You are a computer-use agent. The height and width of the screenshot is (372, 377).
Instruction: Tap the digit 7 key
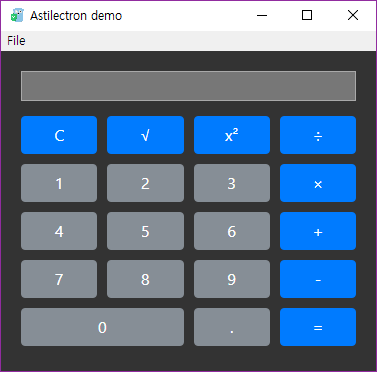click(59, 279)
